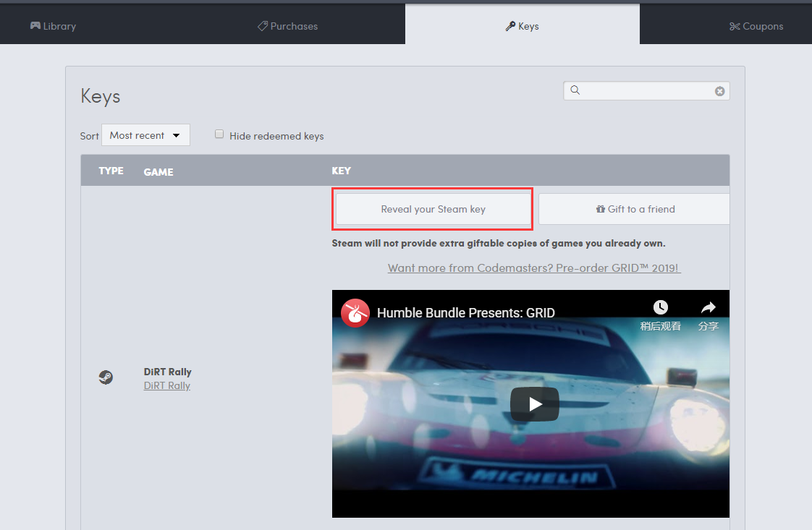Toggle Hide redeemed keys checkbox

[x=219, y=134]
